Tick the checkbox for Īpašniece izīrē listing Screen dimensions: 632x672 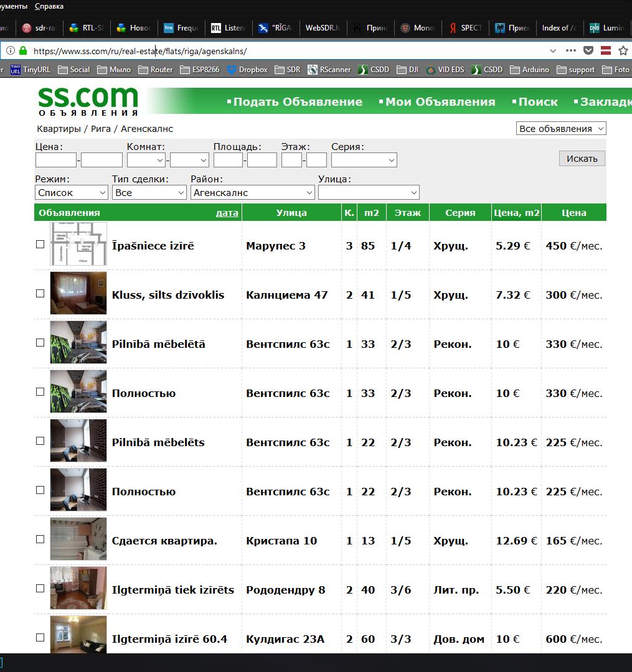[40, 245]
